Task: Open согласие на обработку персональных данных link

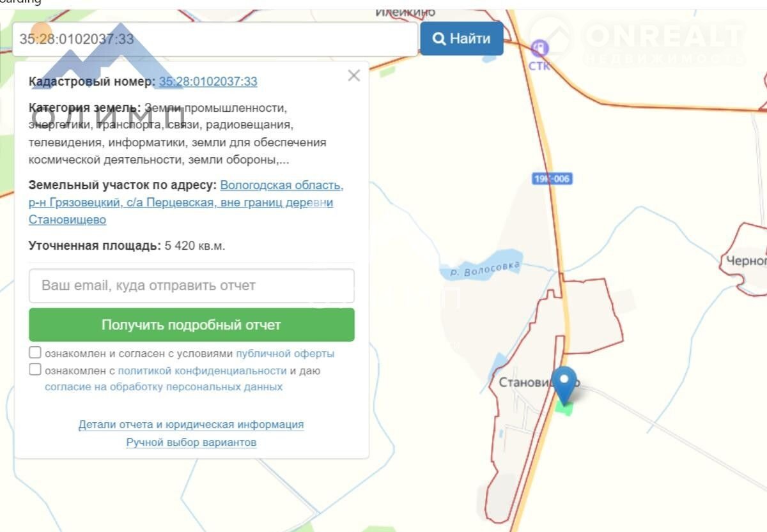Action: (x=164, y=387)
